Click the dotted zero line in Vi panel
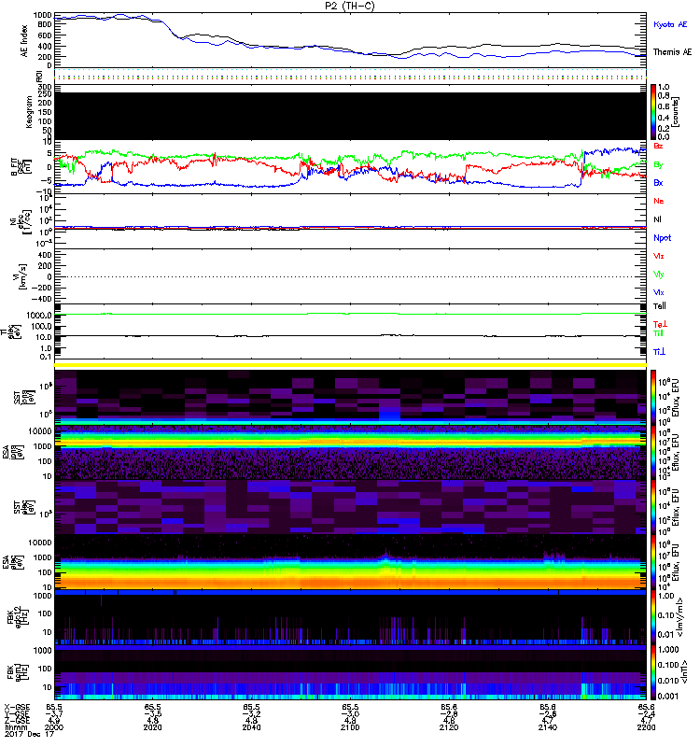Viewport: 700px width, 747px height. point(350,276)
